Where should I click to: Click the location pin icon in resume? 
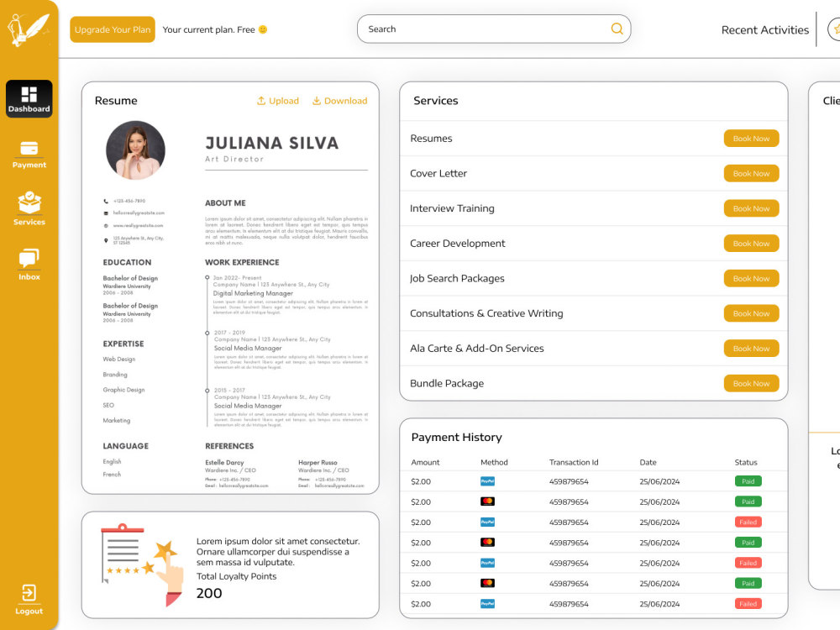click(x=106, y=240)
